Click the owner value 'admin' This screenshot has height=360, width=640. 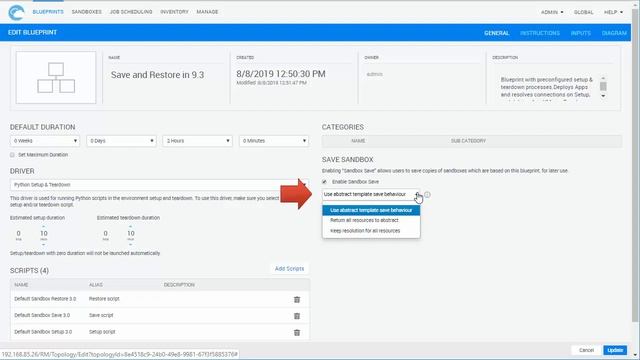pyautogui.click(x=374, y=74)
